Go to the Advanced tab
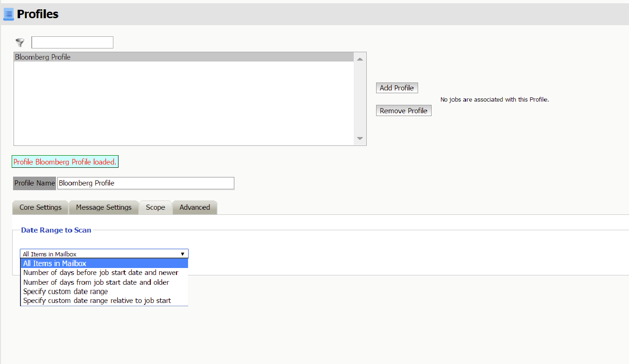The height and width of the screenshot is (364, 629). click(x=195, y=207)
